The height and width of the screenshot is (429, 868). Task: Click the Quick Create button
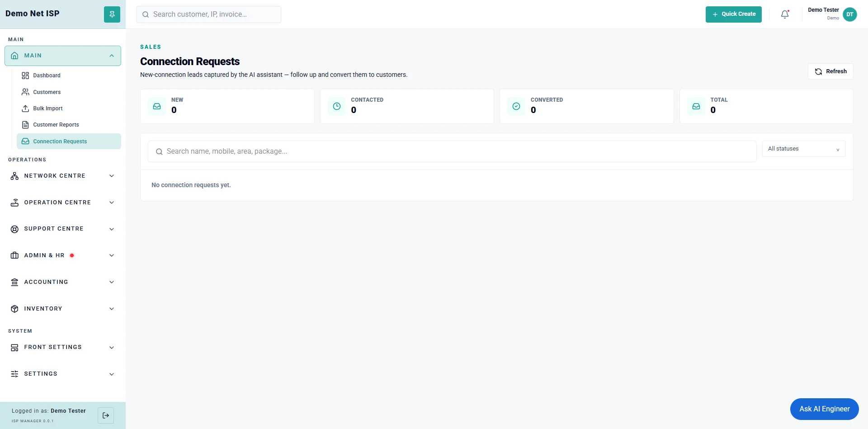tap(733, 14)
